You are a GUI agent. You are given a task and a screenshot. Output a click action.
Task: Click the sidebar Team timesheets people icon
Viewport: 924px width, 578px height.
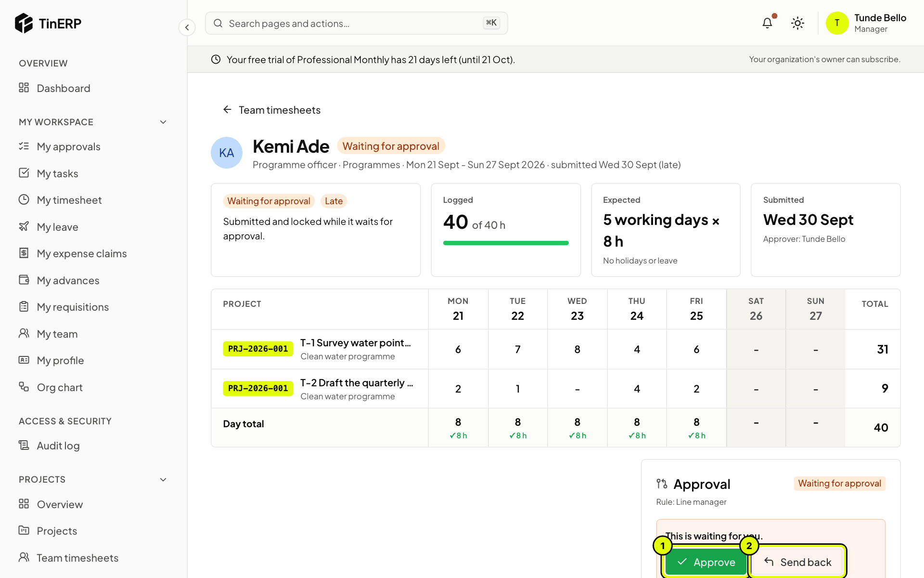pyautogui.click(x=24, y=557)
